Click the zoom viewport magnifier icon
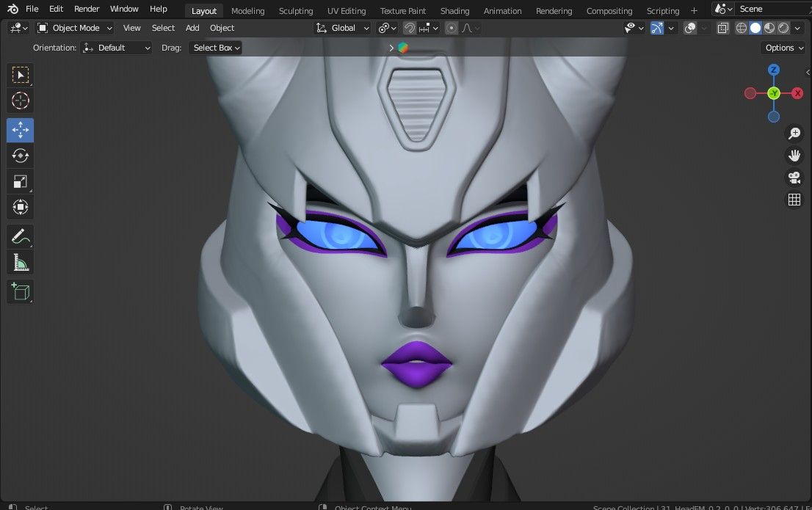 point(794,133)
